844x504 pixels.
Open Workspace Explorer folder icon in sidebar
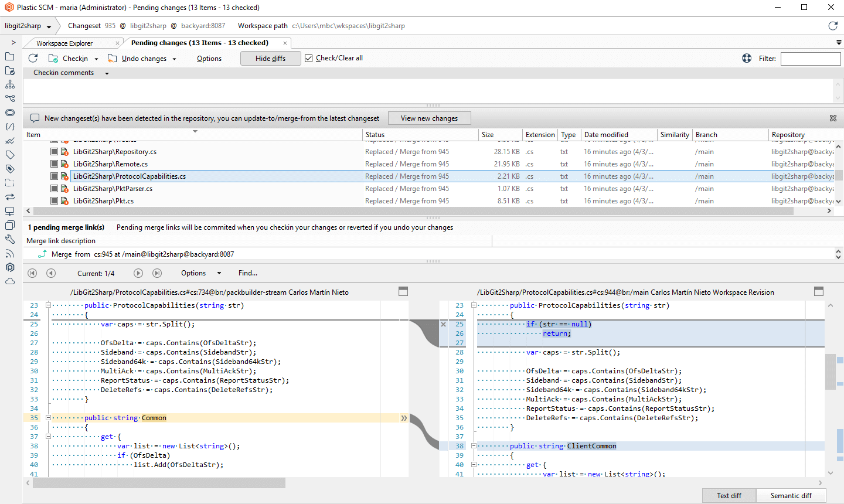[x=10, y=56]
